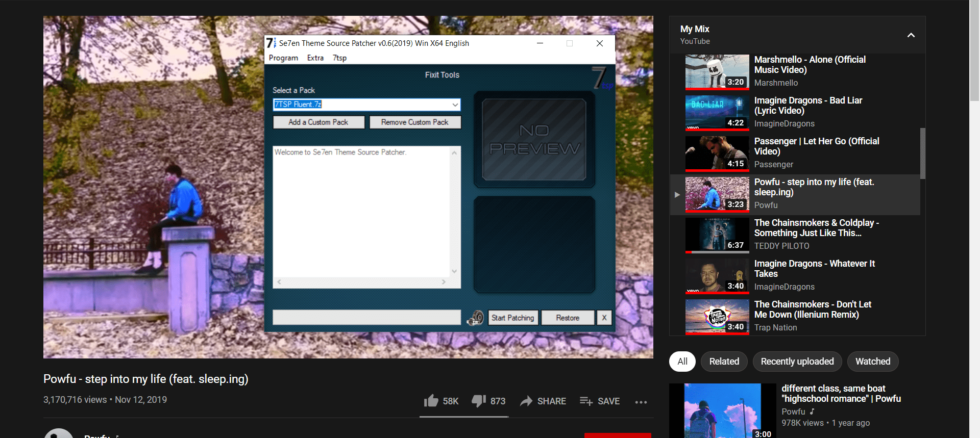Open the Extra menu
Viewport: 980px width, 438px height.
[x=315, y=58]
